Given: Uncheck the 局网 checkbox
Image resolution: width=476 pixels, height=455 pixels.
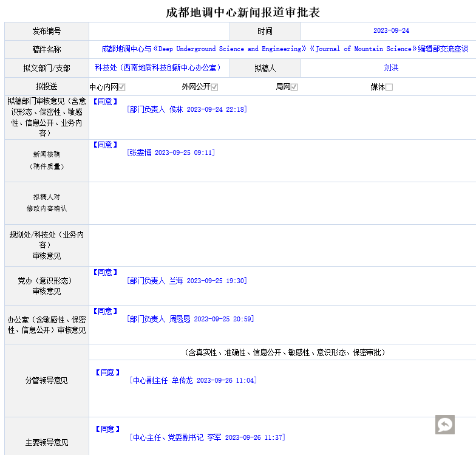Looking at the screenshot, I should click(294, 87).
